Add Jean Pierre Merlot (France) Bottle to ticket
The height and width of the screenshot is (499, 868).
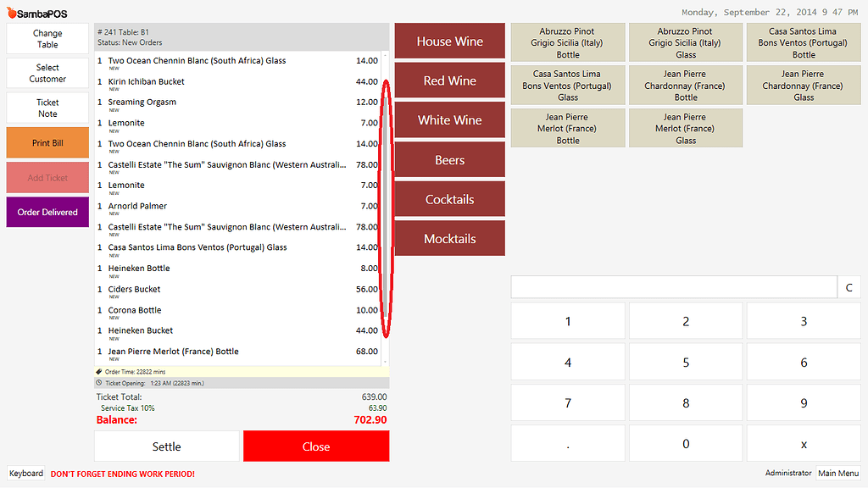tap(567, 127)
